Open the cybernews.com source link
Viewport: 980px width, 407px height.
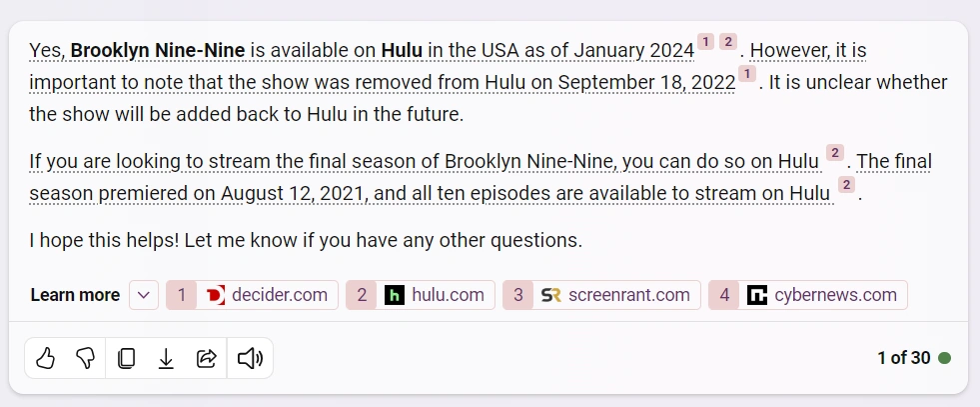pyautogui.click(x=835, y=295)
